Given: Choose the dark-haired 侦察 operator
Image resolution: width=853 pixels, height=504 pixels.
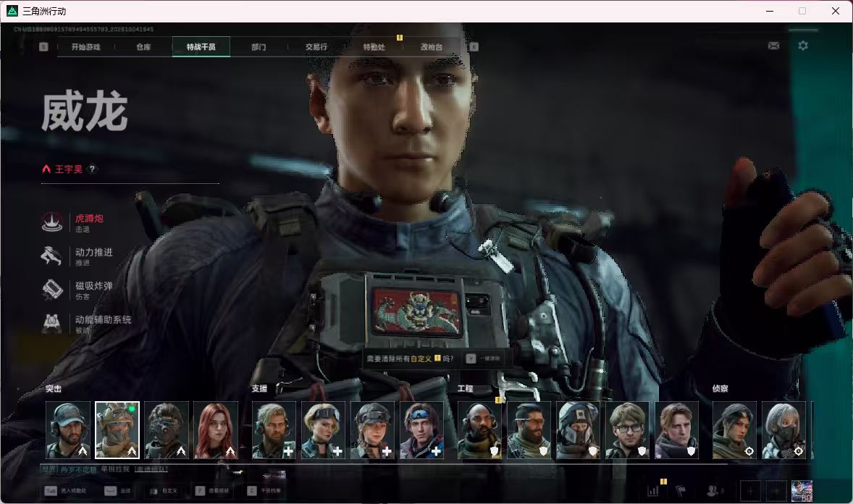Looking at the screenshot, I should click(x=735, y=430).
